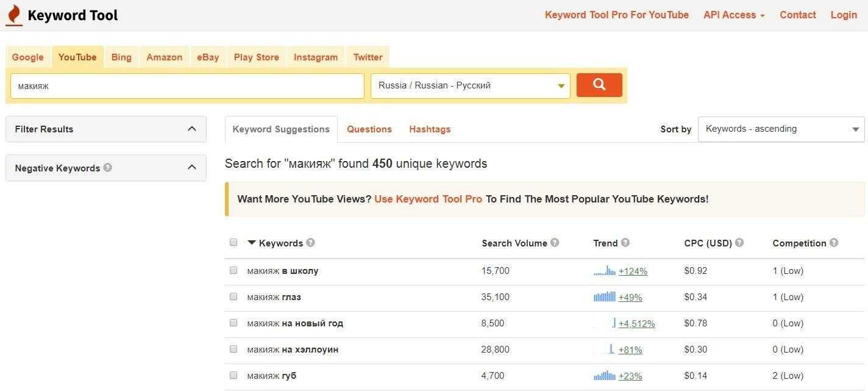Click help icon next to Negative Keywords
The height and width of the screenshot is (391, 868).
click(108, 168)
